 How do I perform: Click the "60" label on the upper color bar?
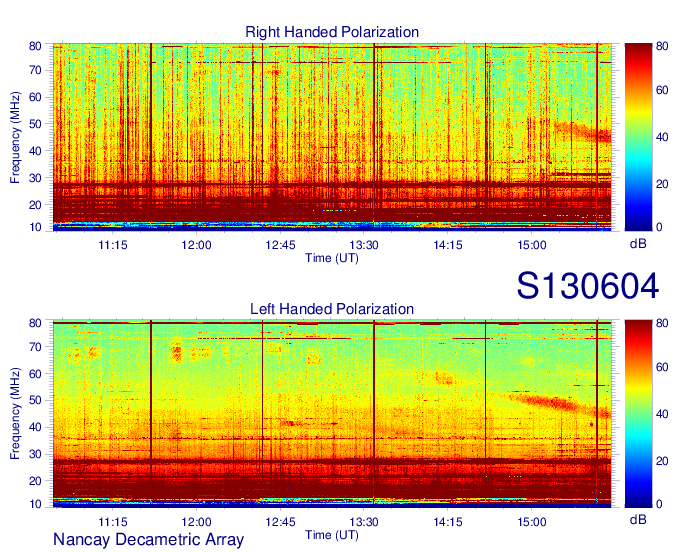662,90
